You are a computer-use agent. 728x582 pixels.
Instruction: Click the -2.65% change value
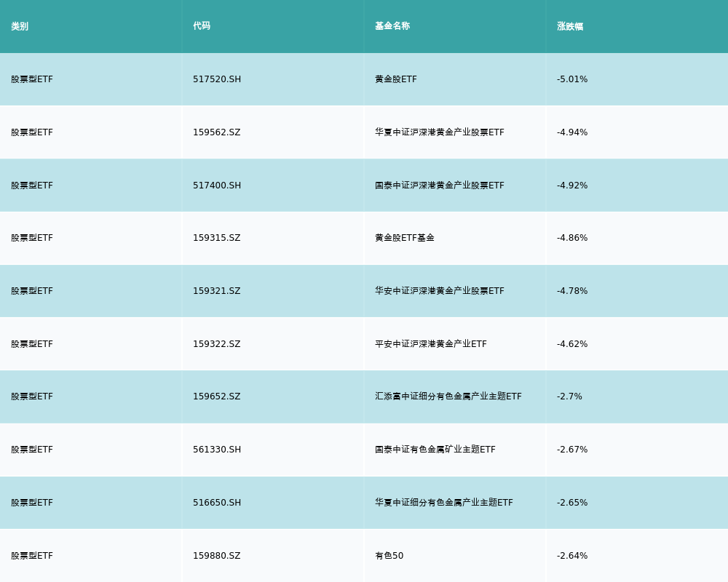click(572, 503)
